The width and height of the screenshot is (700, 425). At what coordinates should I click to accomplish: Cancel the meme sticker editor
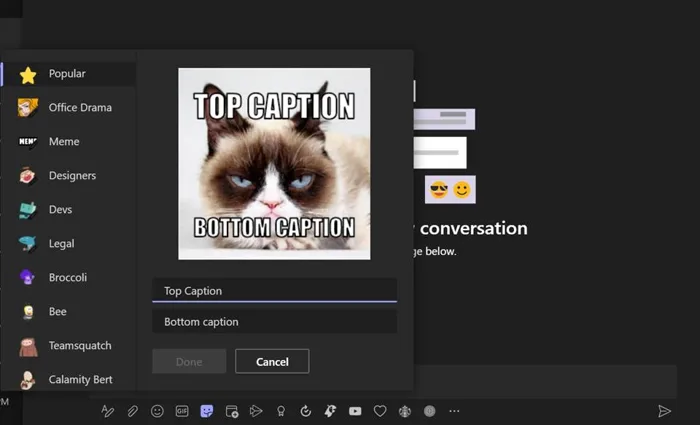pos(272,362)
